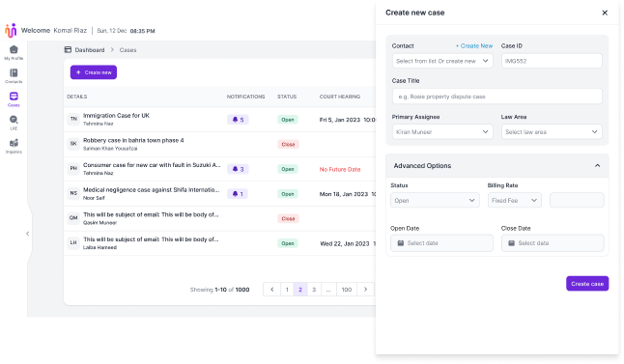Click into the Case ID field

click(x=552, y=61)
